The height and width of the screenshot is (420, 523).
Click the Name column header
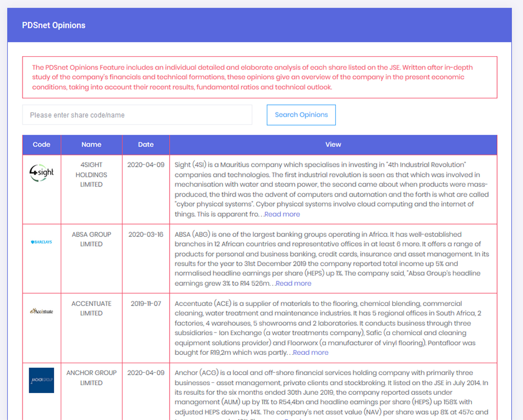[92, 145]
